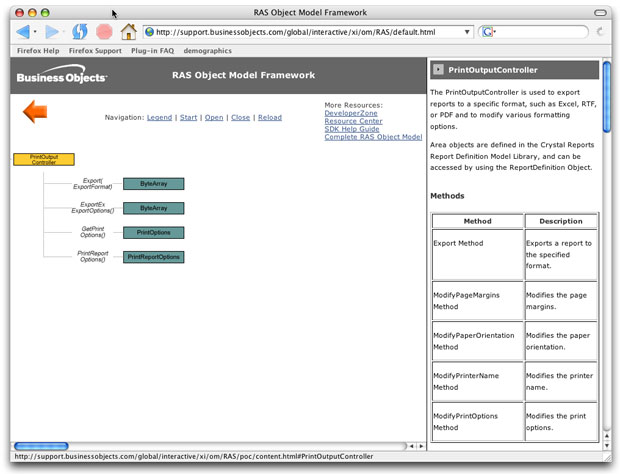Select the yellow PrintOutput Controller node
This screenshot has height=474, width=620.
(44, 160)
